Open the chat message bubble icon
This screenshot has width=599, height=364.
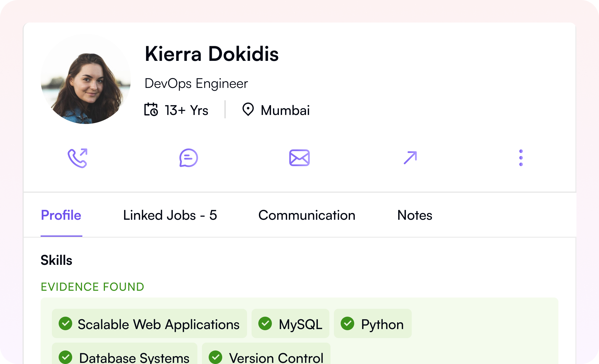point(188,158)
